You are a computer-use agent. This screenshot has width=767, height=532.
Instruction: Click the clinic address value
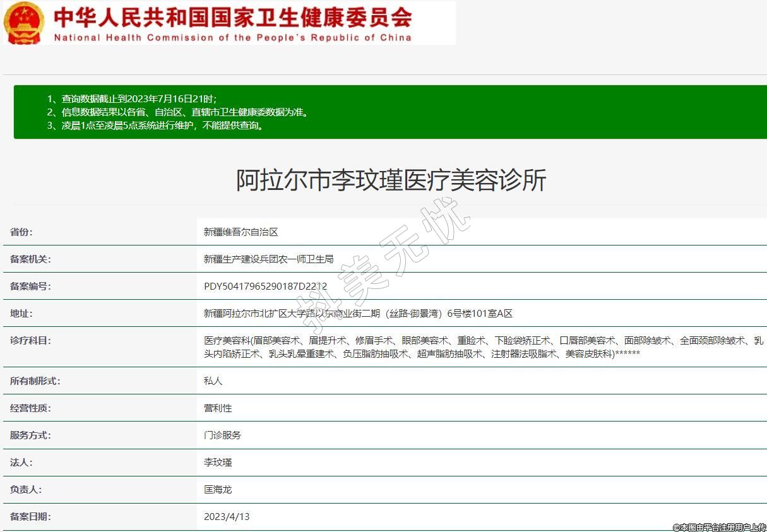[x=358, y=314]
